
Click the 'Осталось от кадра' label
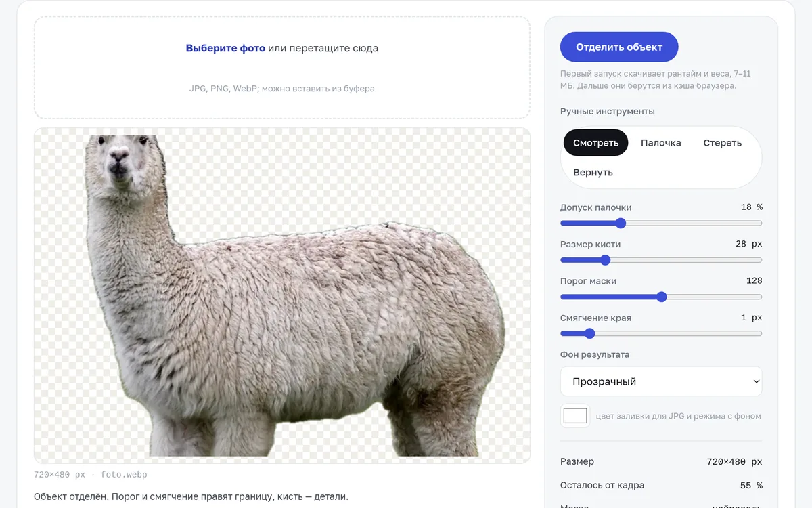pos(602,486)
